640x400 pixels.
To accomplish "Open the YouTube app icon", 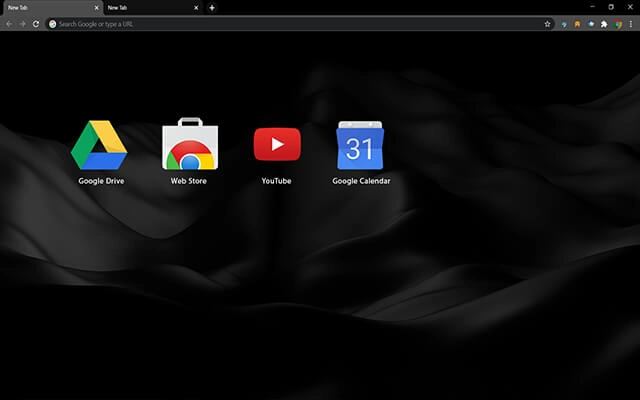I will coord(277,144).
